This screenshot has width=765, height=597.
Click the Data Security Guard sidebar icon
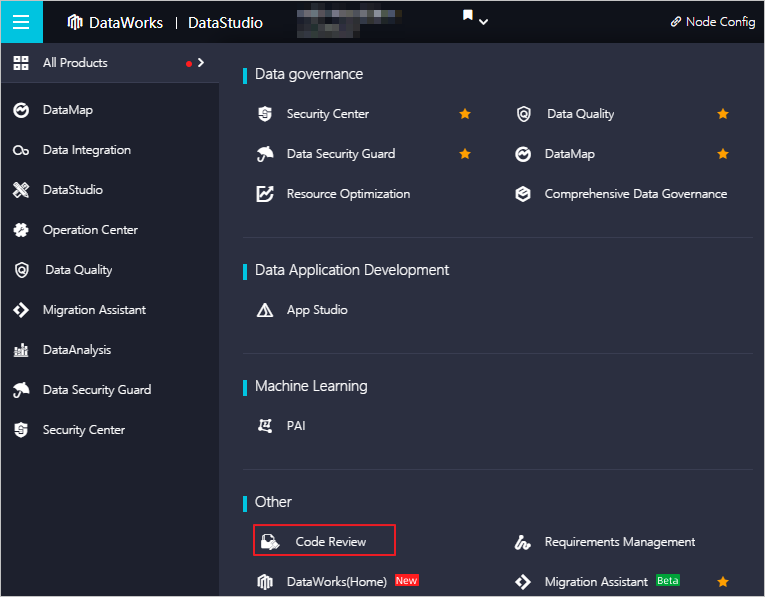(x=21, y=390)
